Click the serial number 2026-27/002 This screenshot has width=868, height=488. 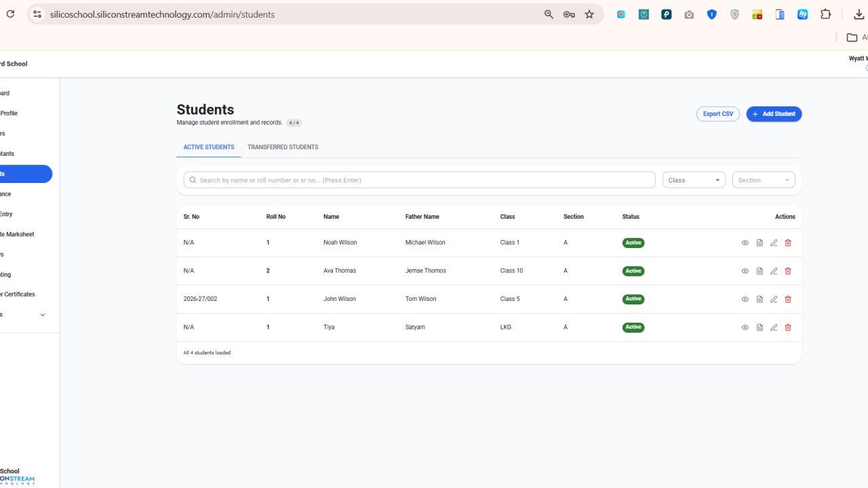coord(200,299)
